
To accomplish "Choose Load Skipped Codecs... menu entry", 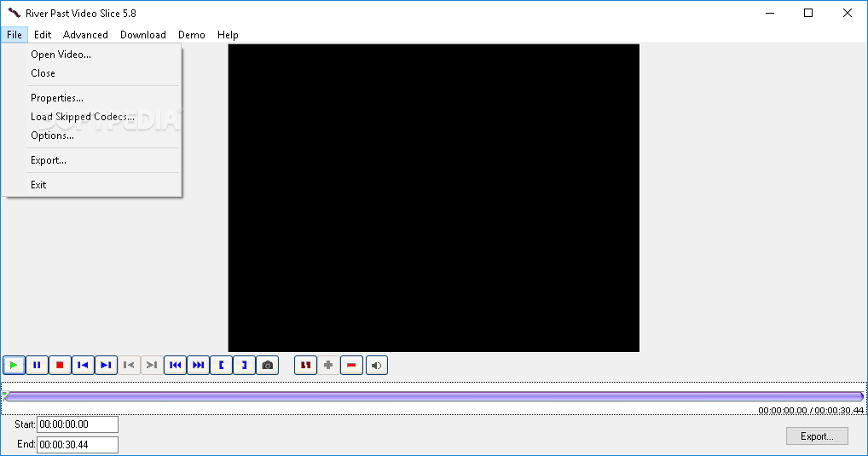I will click(x=91, y=117).
